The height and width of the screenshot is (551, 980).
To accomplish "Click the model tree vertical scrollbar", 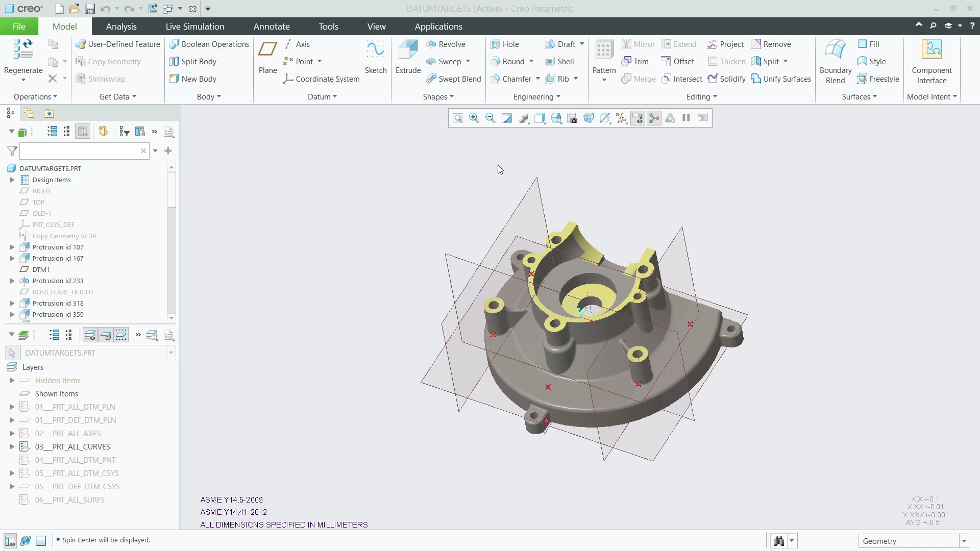I will pyautogui.click(x=171, y=242).
